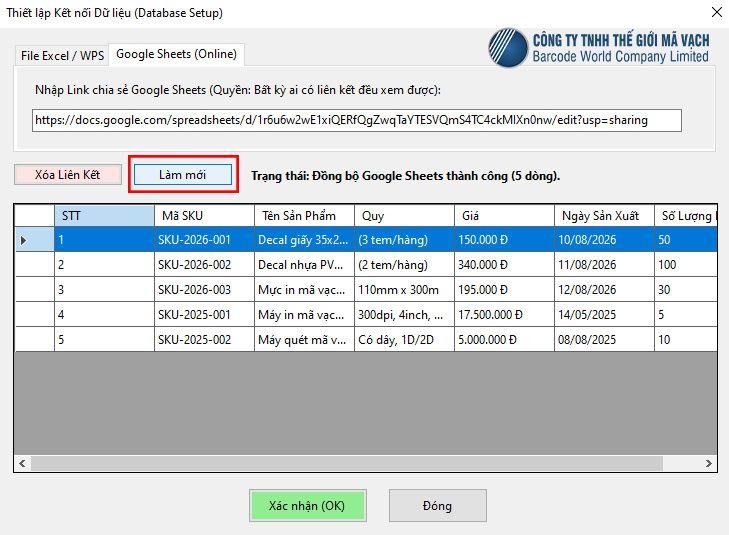Select the Google Sheets (Online) tab
The width and height of the screenshot is (729, 535).
click(176, 54)
